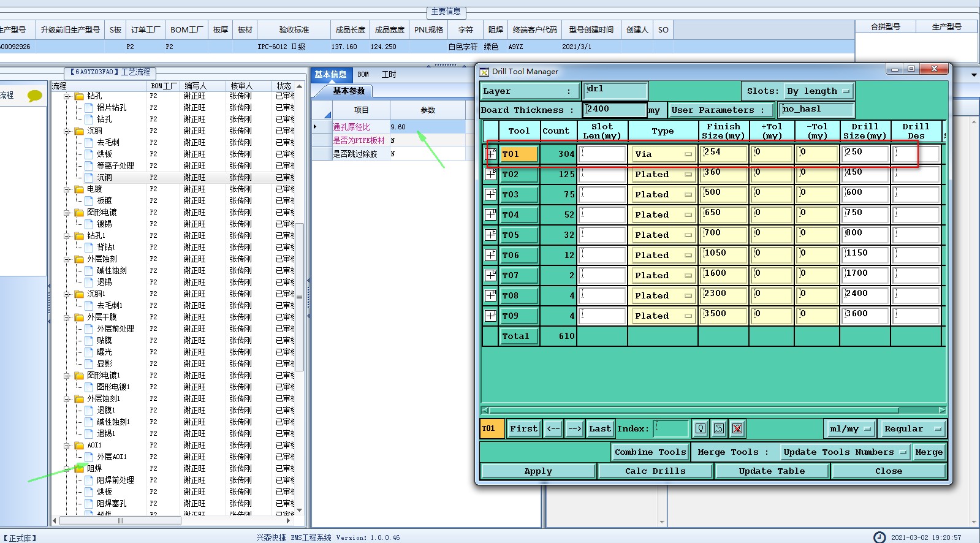Click the yellow speech bubble icon
The height and width of the screenshot is (543, 980).
[x=35, y=96]
